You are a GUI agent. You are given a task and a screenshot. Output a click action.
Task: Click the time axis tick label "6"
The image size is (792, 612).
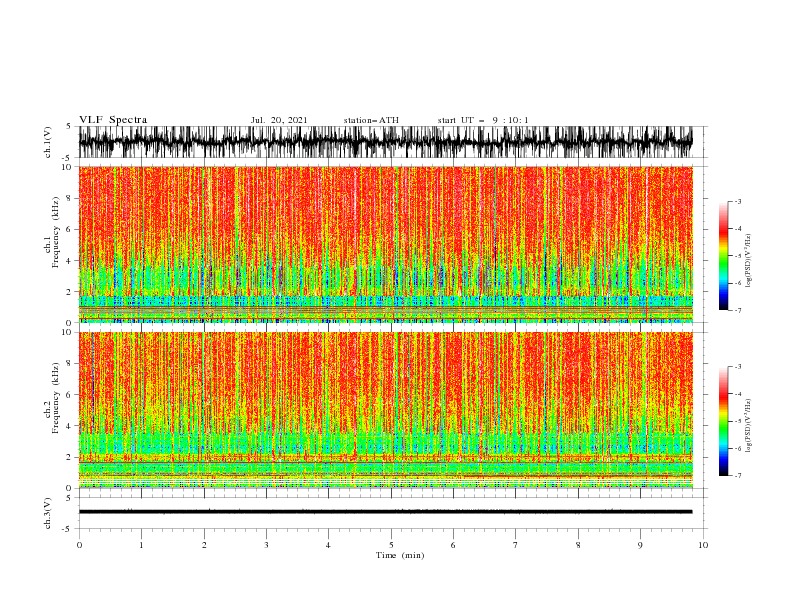tap(453, 545)
